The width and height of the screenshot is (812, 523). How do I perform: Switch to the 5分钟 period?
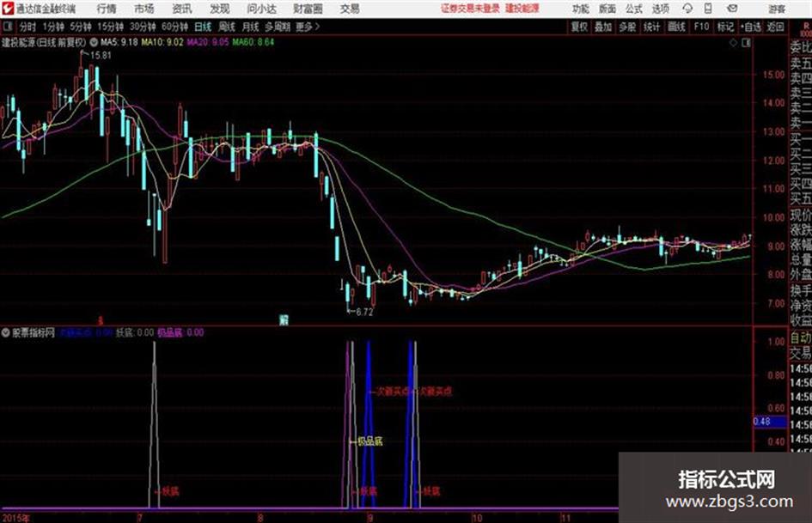(80, 27)
